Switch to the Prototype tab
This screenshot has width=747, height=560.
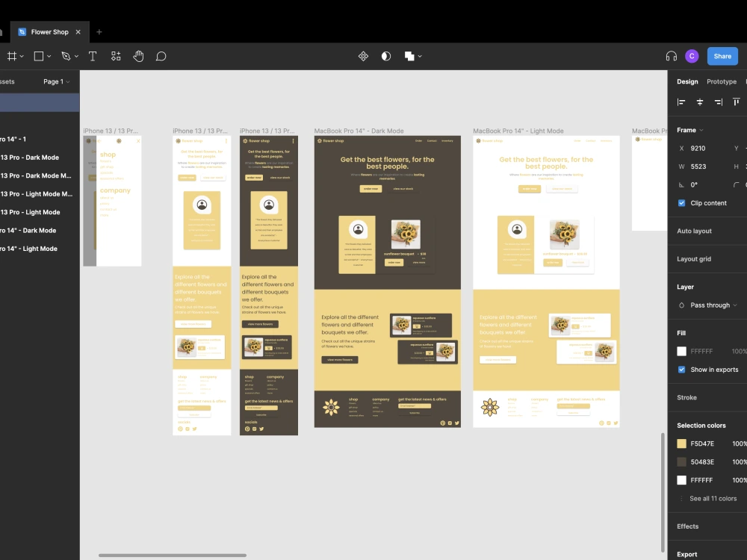click(722, 81)
